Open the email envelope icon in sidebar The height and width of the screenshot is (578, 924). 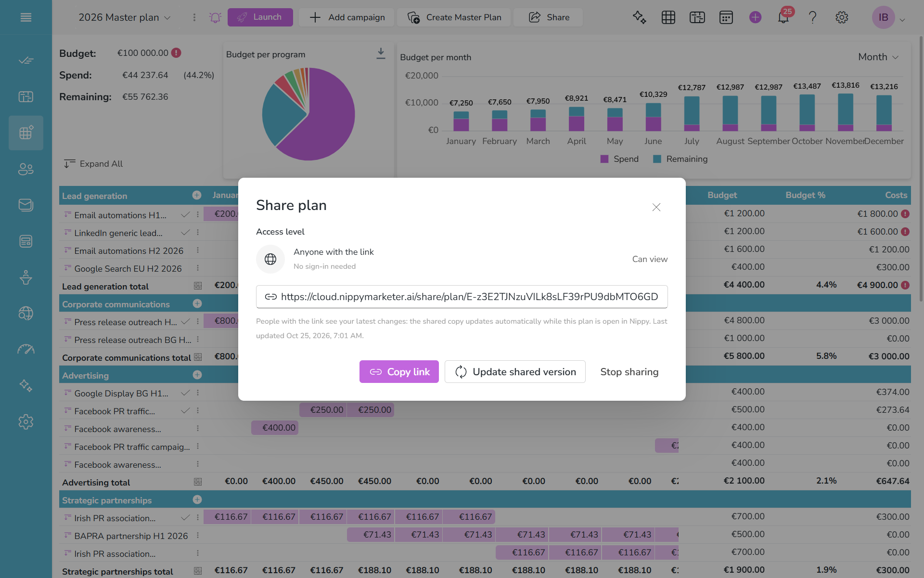pyautogui.click(x=26, y=205)
